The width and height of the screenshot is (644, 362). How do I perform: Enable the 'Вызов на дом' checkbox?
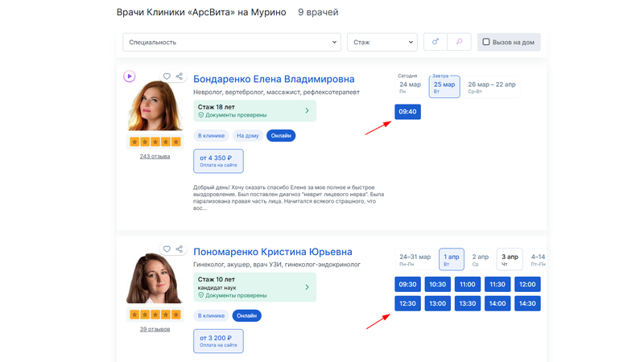point(486,42)
